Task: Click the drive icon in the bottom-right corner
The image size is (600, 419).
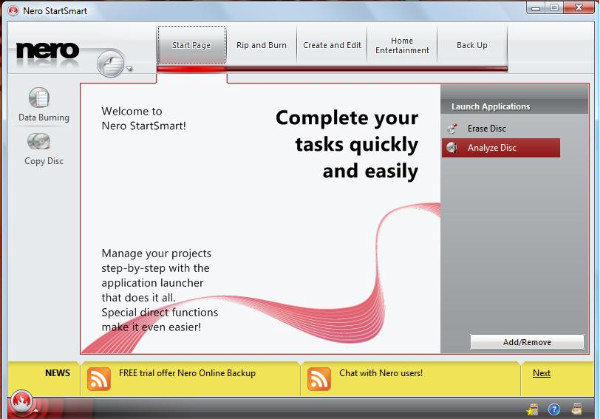Action: coord(577,409)
